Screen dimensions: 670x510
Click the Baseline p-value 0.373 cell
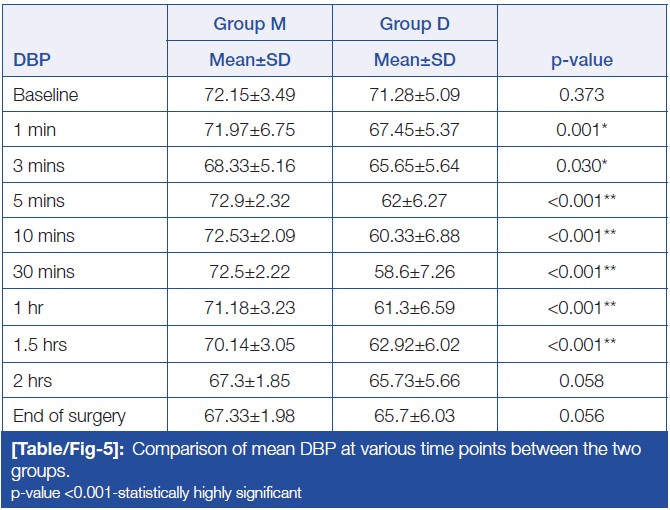point(582,96)
